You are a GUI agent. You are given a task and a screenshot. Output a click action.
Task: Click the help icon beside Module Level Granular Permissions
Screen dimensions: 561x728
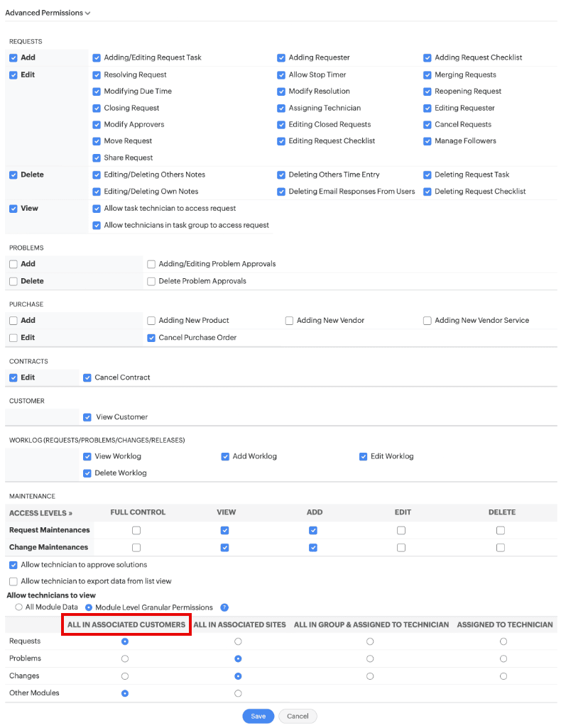(224, 607)
